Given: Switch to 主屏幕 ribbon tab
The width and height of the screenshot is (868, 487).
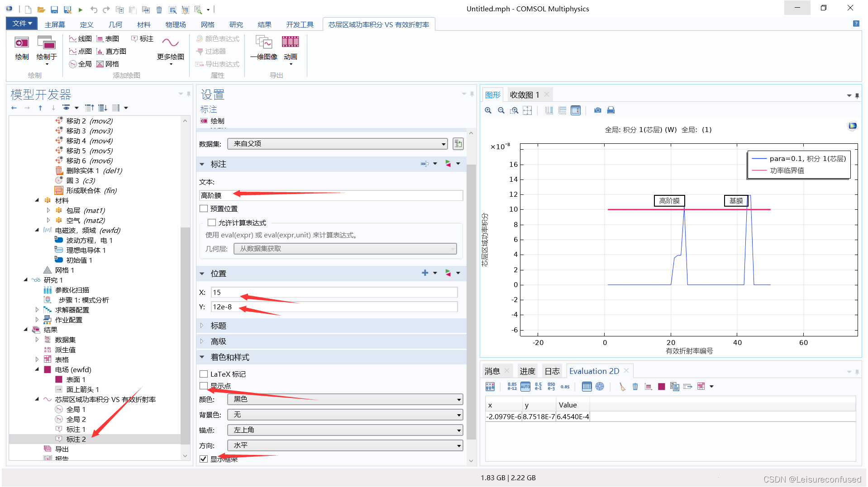Looking at the screenshot, I should [x=55, y=24].
